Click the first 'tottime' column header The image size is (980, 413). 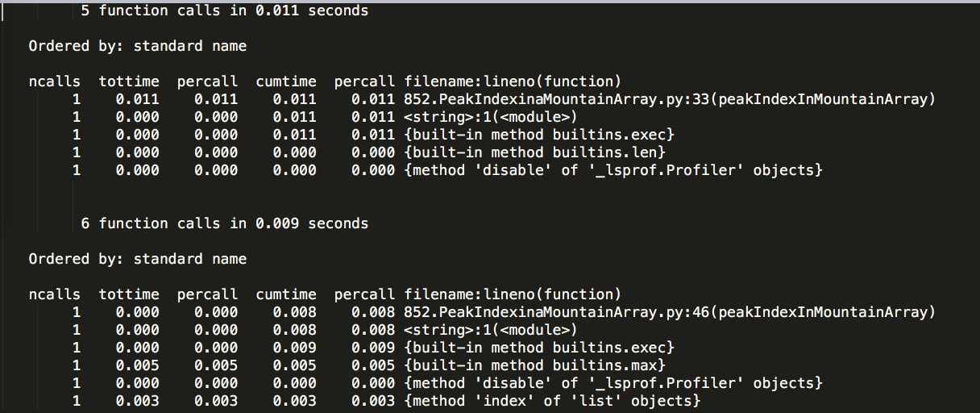point(129,81)
